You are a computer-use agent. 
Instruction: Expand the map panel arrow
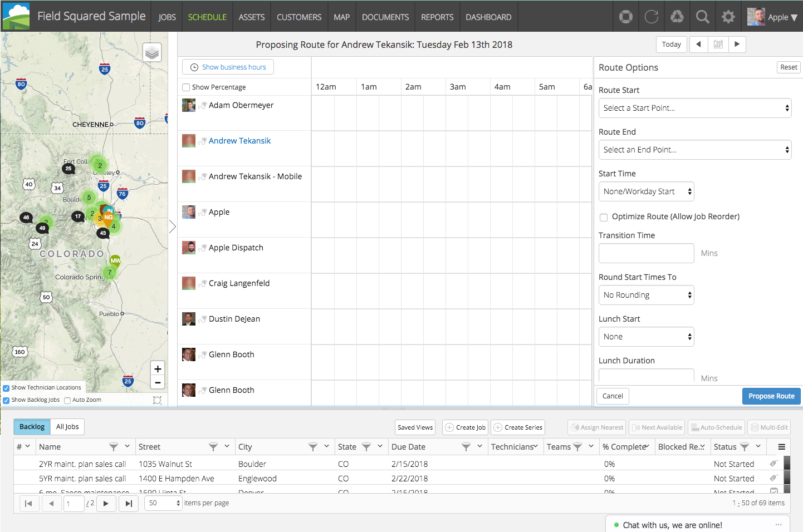pyautogui.click(x=173, y=226)
